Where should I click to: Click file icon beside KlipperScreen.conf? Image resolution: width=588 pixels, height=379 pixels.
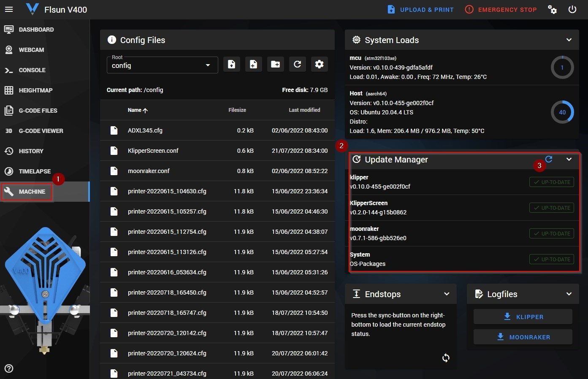(114, 151)
